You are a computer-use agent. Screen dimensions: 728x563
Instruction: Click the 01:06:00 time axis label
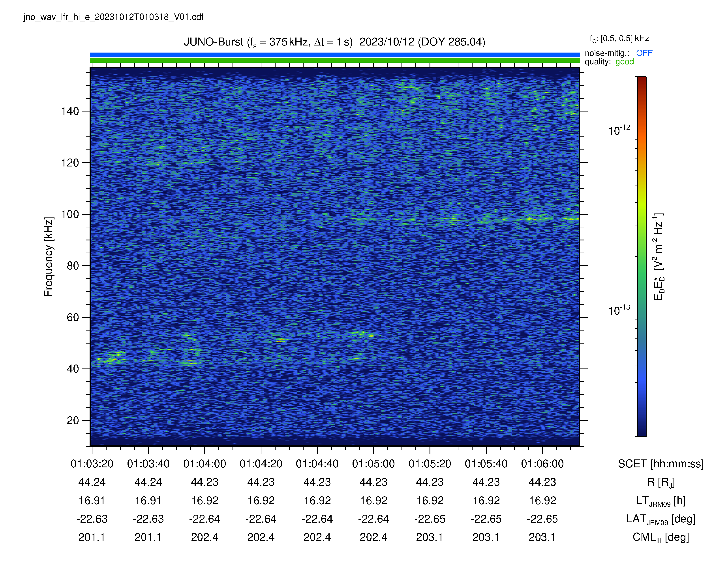[x=542, y=464]
